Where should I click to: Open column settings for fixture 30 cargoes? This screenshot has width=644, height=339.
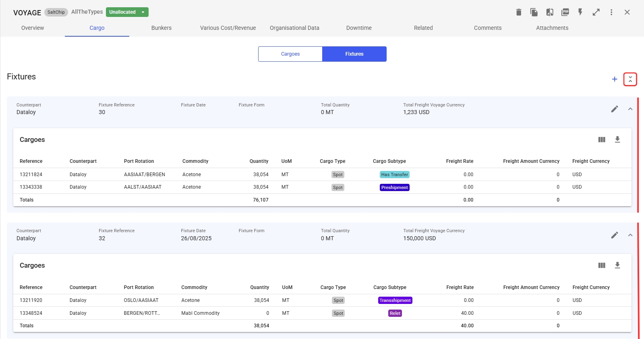(602, 139)
